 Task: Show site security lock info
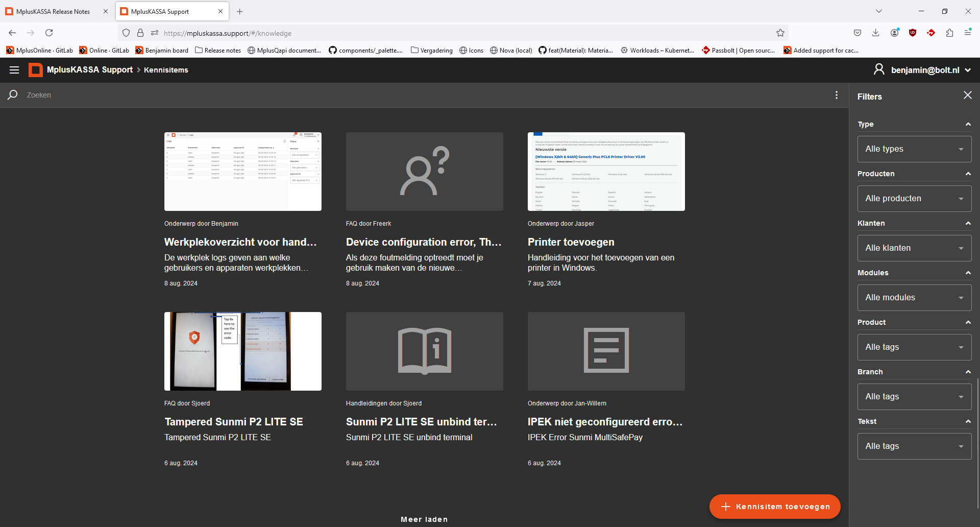(x=140, y=33)
